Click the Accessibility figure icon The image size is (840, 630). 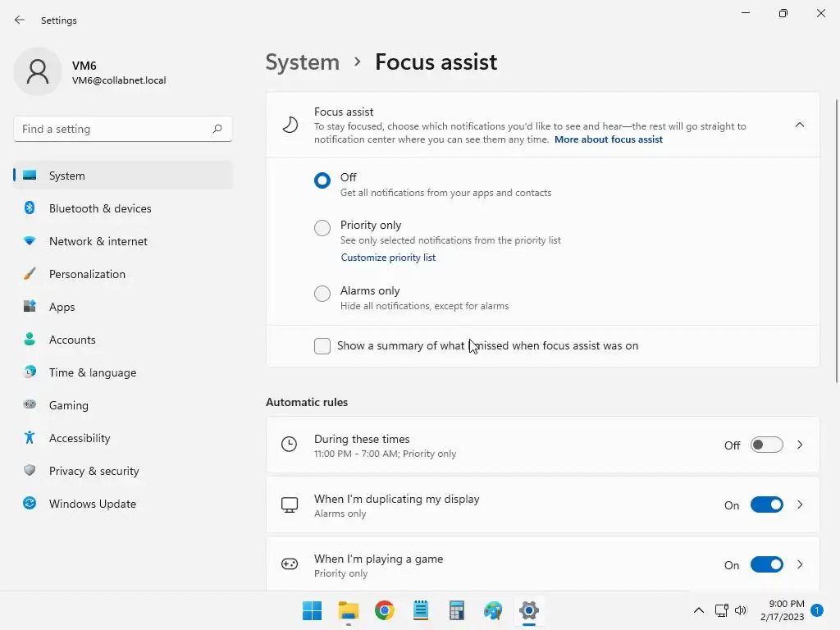(30, 438)
